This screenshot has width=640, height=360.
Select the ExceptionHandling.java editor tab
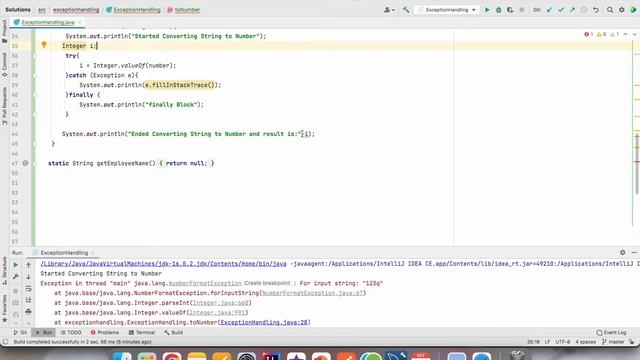click(48, 22)
